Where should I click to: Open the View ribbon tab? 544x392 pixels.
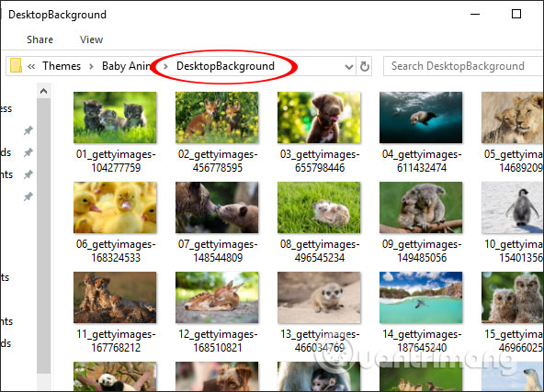[91, 39]
